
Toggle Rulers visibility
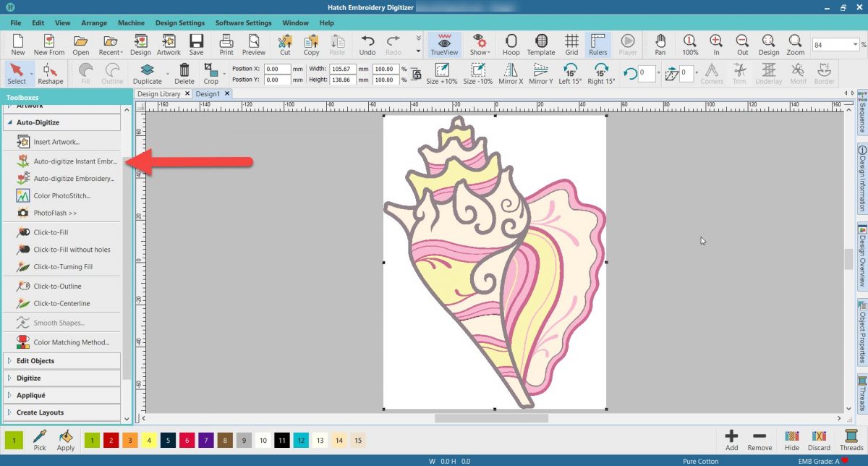(597, 43)
